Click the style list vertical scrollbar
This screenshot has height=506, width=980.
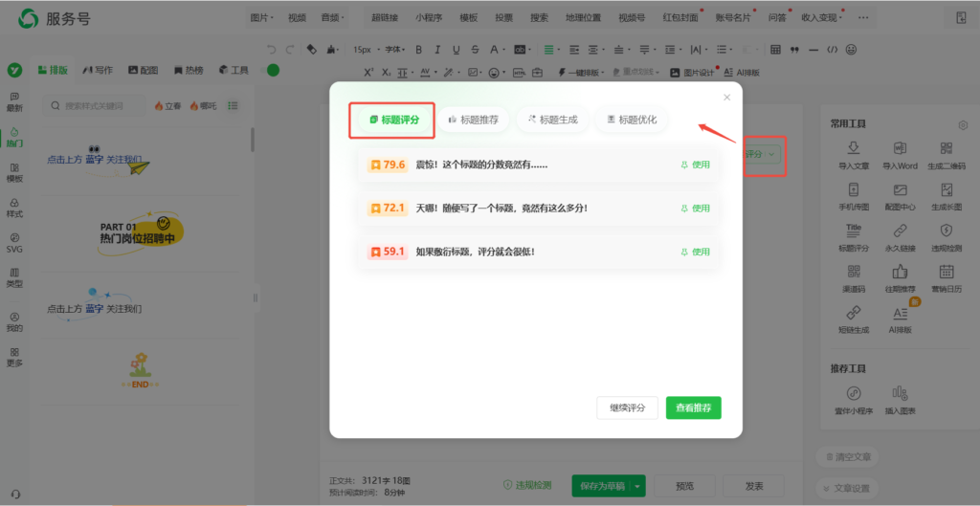253,140
